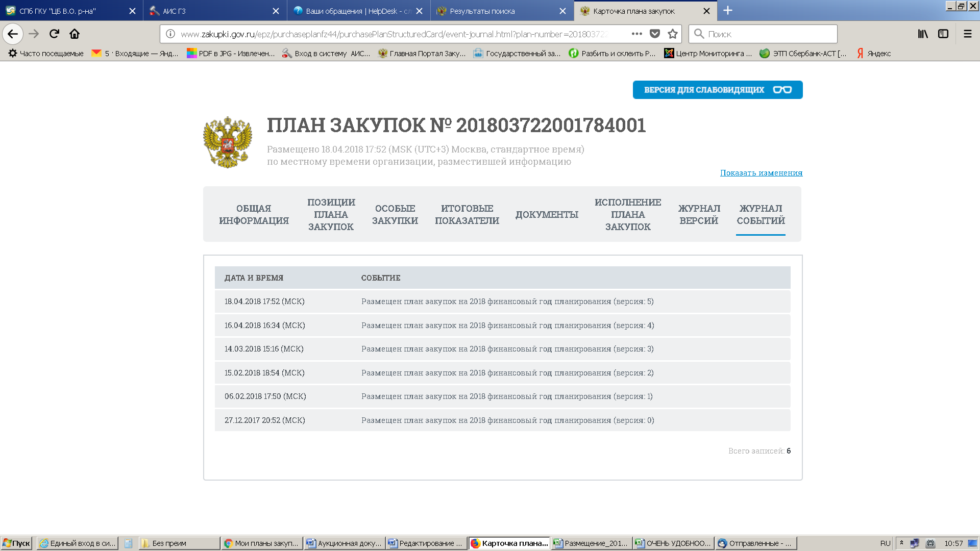Image resolution: width=980 pixels, height=551 pixels.
Task: Select the Позиции плана закупок tab
Action: coord(331,215)
